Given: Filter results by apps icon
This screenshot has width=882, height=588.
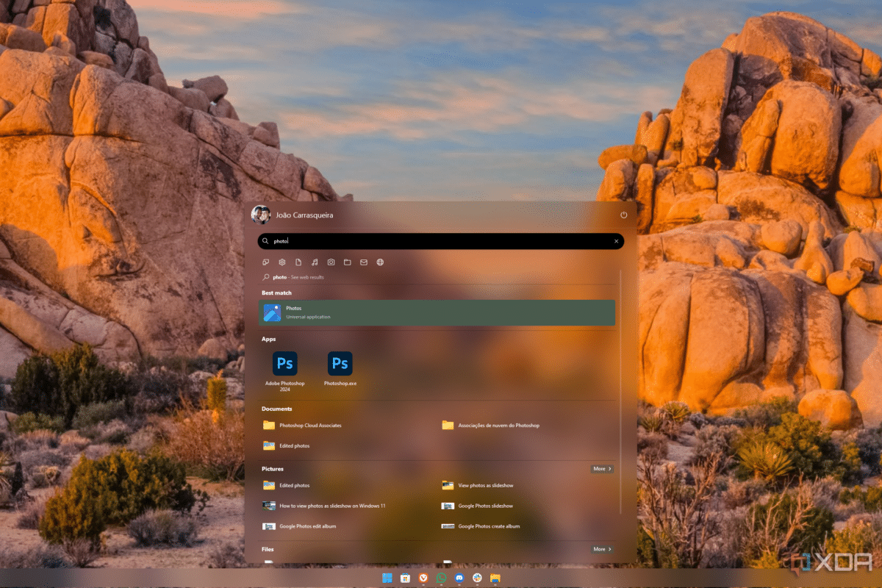Looking at the screenshot, I should 265,262.
